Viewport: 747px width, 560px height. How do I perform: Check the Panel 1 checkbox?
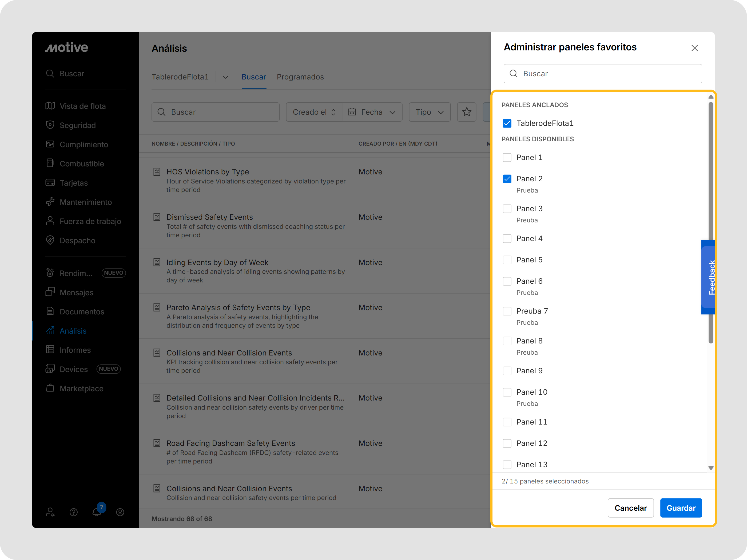(x=507, y=157)
